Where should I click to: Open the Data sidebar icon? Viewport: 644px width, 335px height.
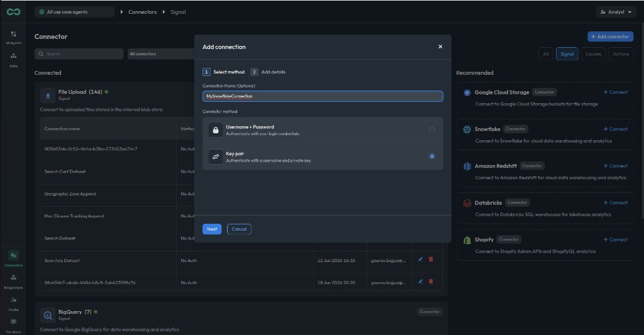pos(14,60)
